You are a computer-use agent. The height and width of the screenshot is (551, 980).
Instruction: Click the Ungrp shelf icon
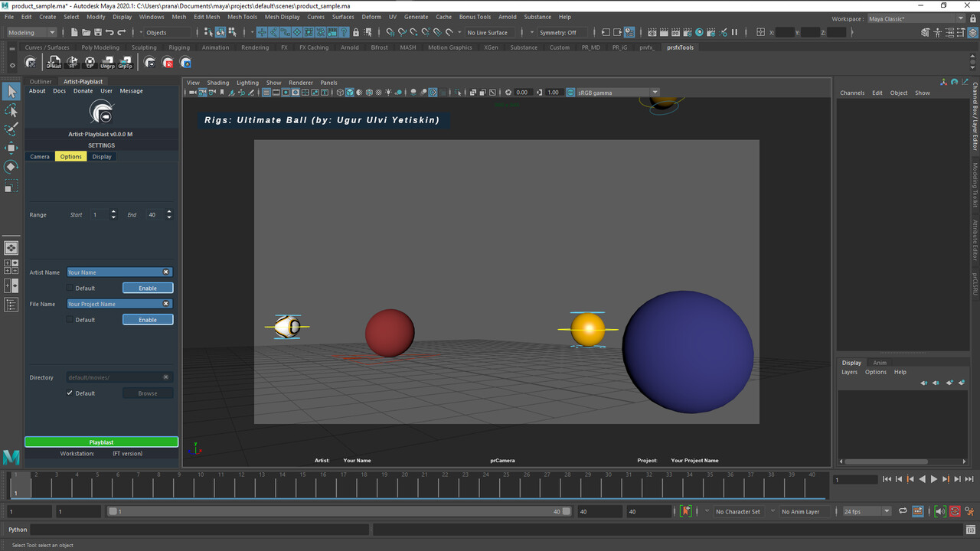(x=107, y=63)
